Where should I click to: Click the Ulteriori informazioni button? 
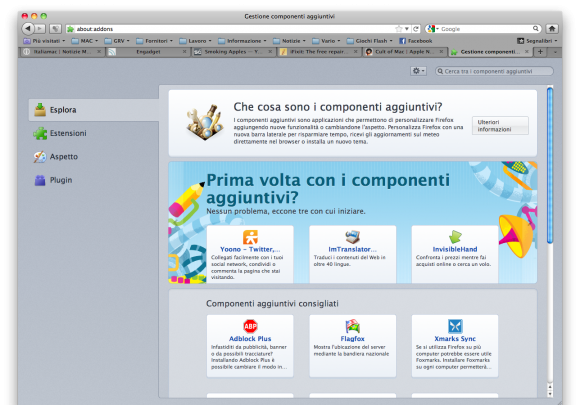500,126
